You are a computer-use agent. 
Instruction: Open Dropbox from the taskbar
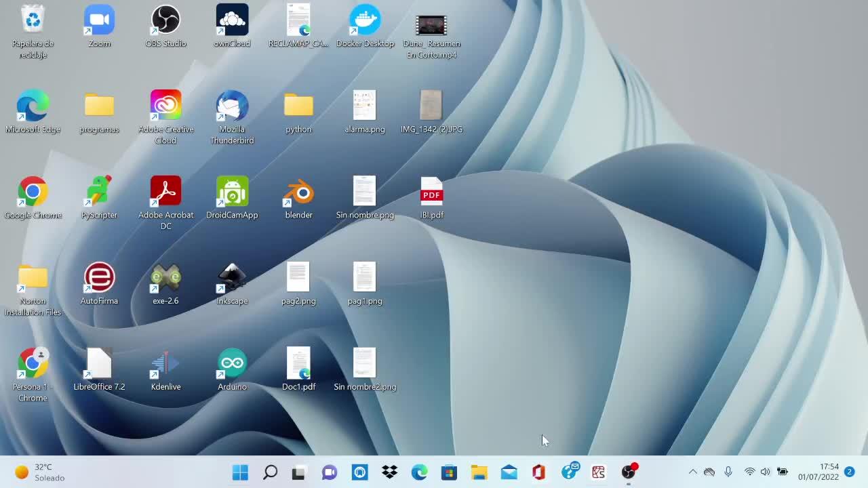point(389,472)
